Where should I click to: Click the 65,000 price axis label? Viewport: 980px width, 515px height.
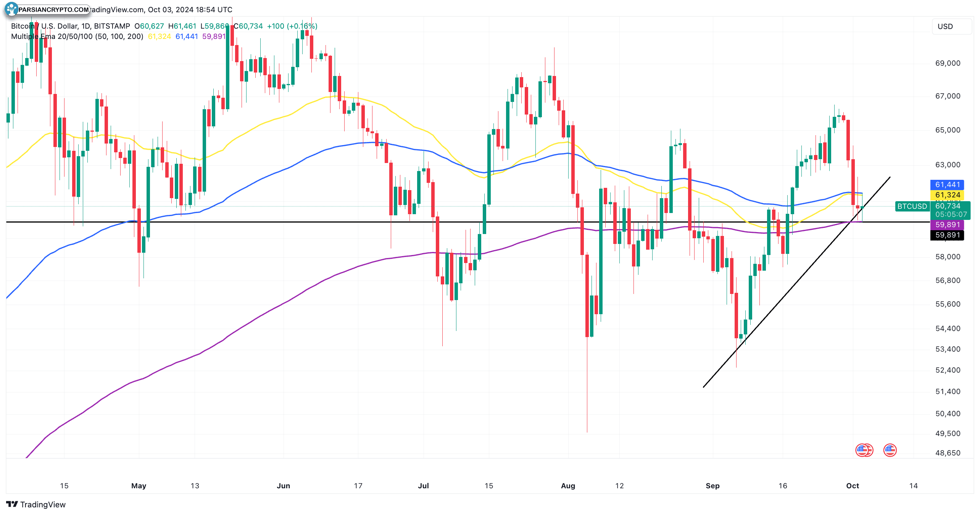[x=948, y=130]
